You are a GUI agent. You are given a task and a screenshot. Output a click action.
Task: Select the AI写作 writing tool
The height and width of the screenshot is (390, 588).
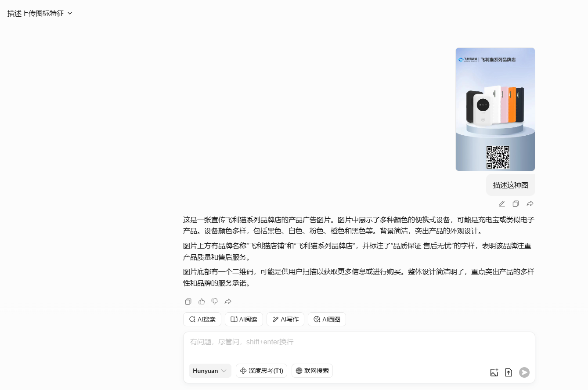click(x=285, y=319)
